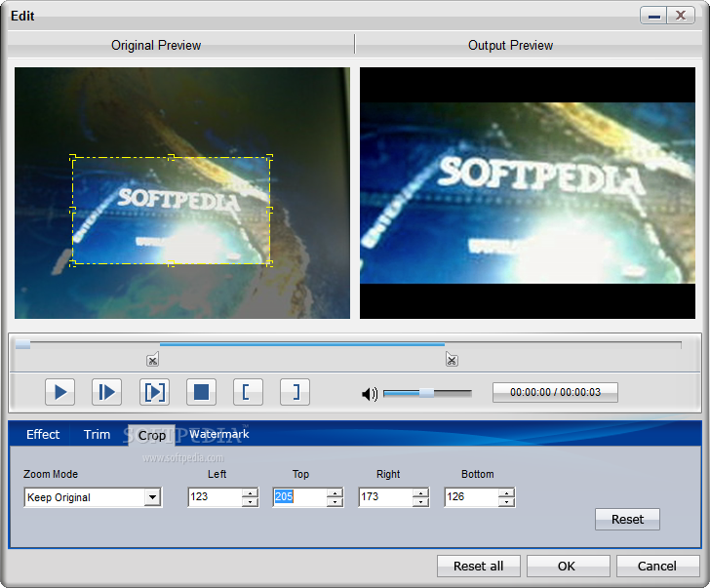Click the right-middle crop handle

pos(269,211)
